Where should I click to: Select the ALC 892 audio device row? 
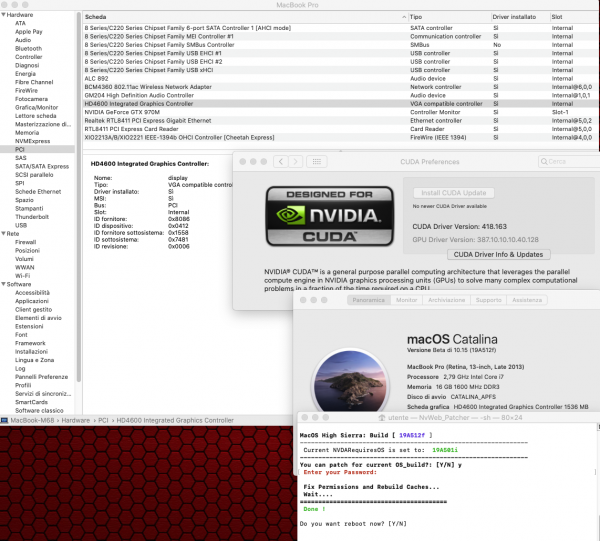point(340,78)
